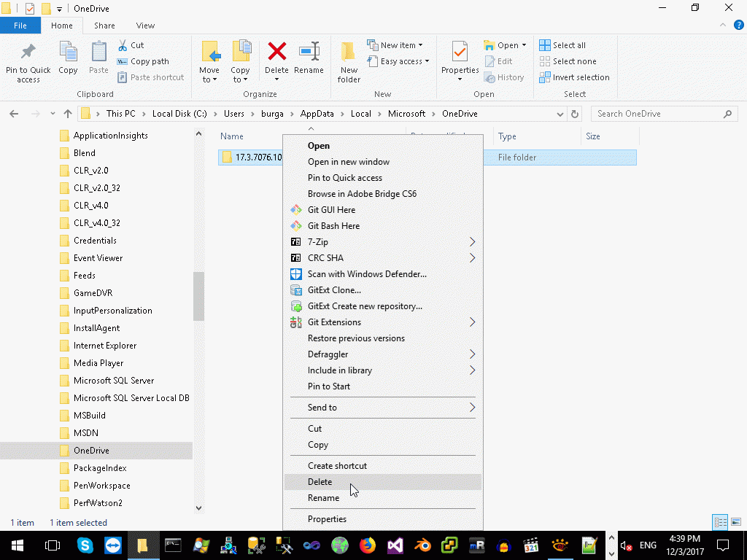Open Windows Start menu
747x560 pixels.
coord(18,545)
